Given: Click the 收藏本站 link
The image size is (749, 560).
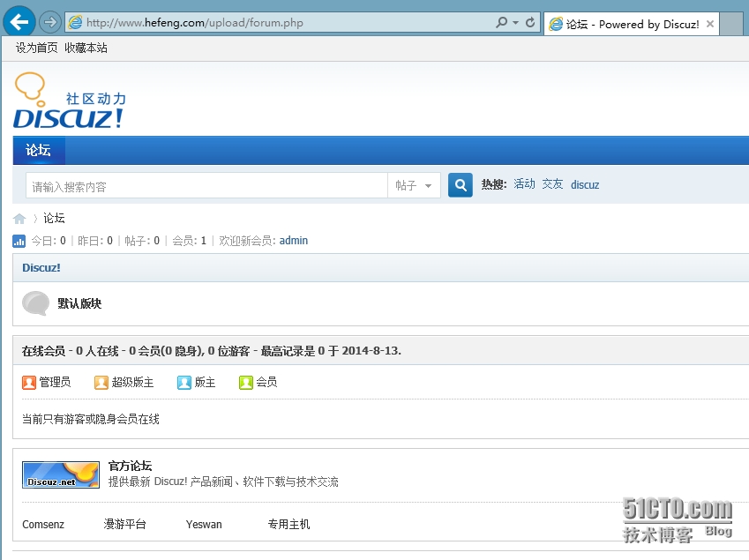Looking at the screenshot, I should [86, 48].
